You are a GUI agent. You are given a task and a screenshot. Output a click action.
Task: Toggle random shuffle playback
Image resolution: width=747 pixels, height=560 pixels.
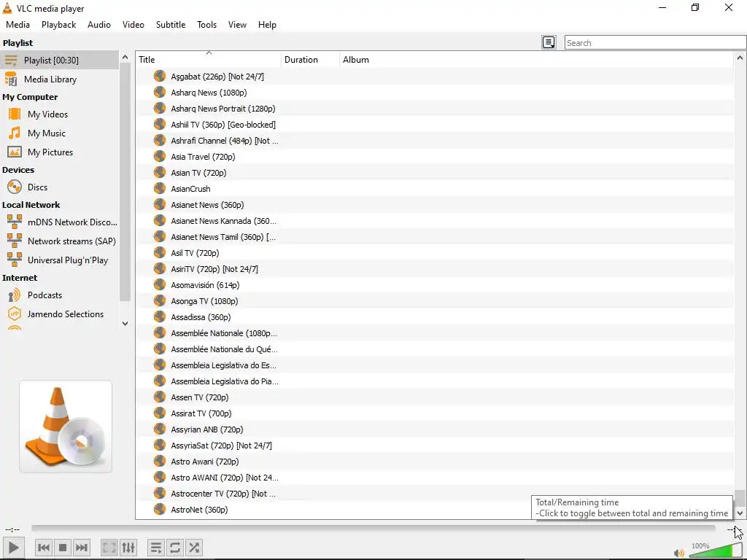pos(194,548)
